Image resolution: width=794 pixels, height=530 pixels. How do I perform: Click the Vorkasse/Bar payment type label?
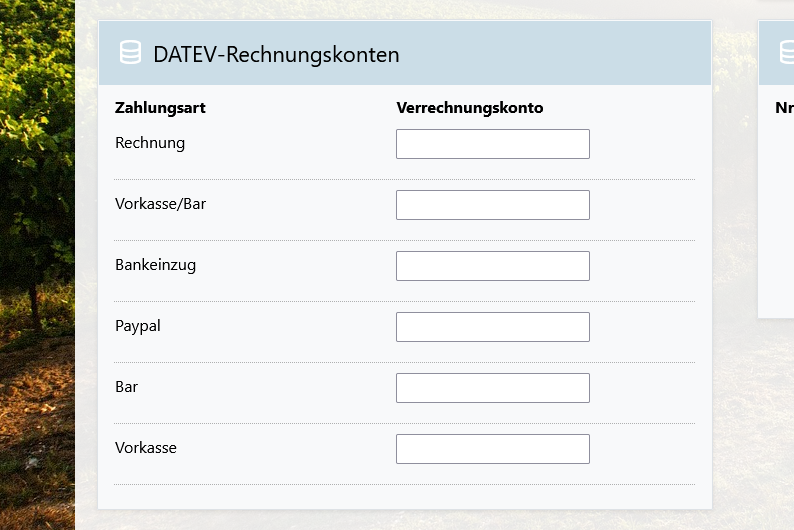160,204
